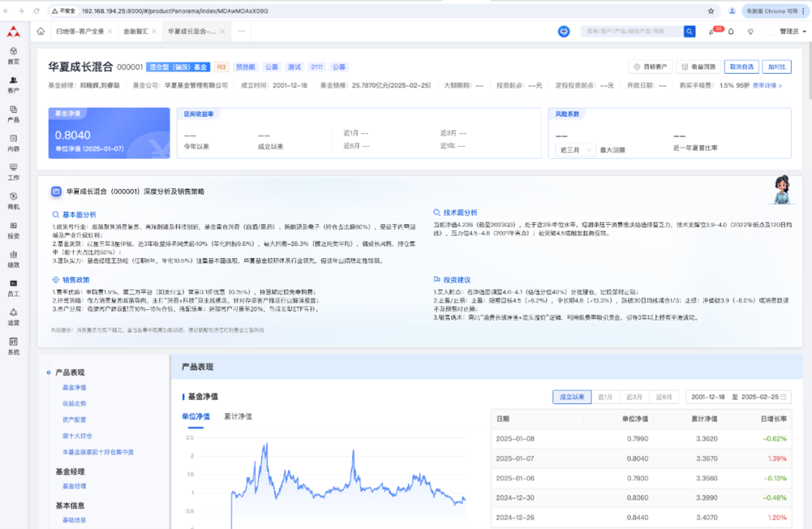812x529 pixels.
Task: Open messages icon with red 55 badge
Action: point(712,32)
